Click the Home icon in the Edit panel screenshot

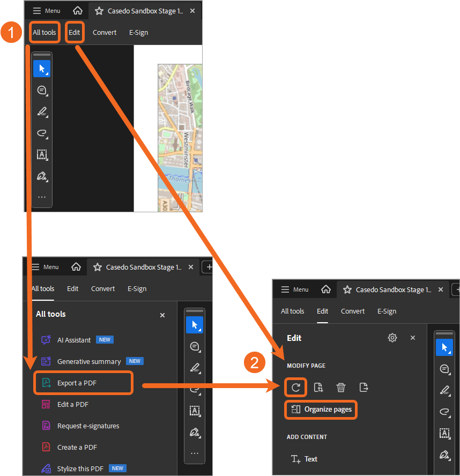pyautogui.click(x=326, y=289)
